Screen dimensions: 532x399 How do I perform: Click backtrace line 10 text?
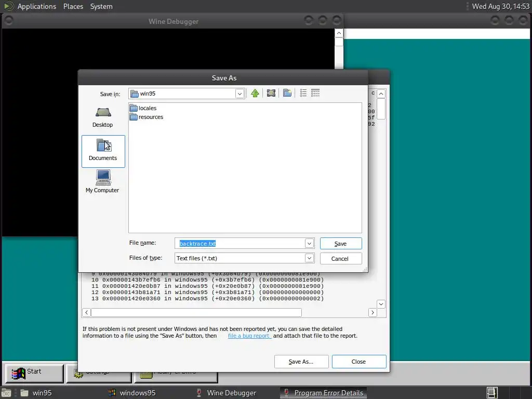207,280
